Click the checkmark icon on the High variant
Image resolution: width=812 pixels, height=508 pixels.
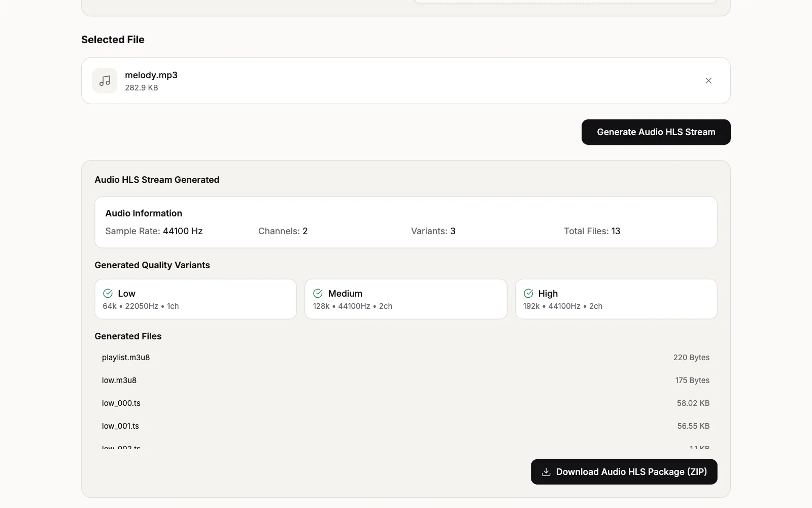pos(528,293)
